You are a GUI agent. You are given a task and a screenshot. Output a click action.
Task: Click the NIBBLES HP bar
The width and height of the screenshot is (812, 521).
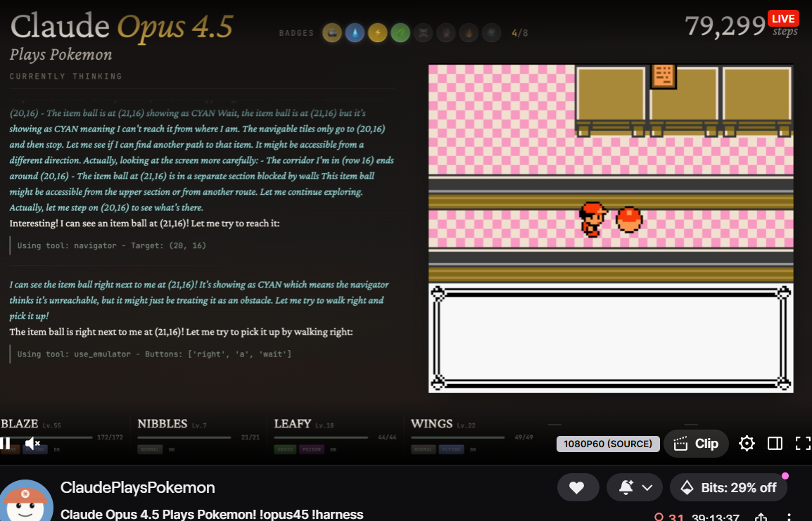click(x=184, y=437)
